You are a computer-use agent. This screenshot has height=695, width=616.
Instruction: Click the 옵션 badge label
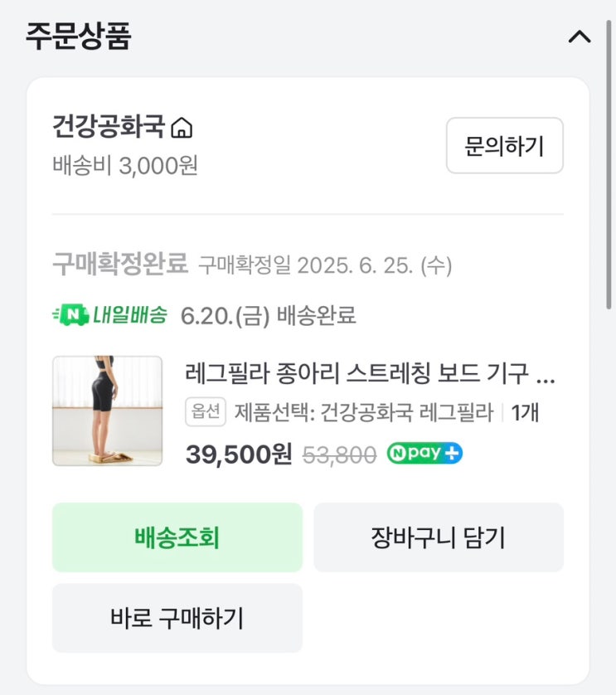[x=205, y=411]
